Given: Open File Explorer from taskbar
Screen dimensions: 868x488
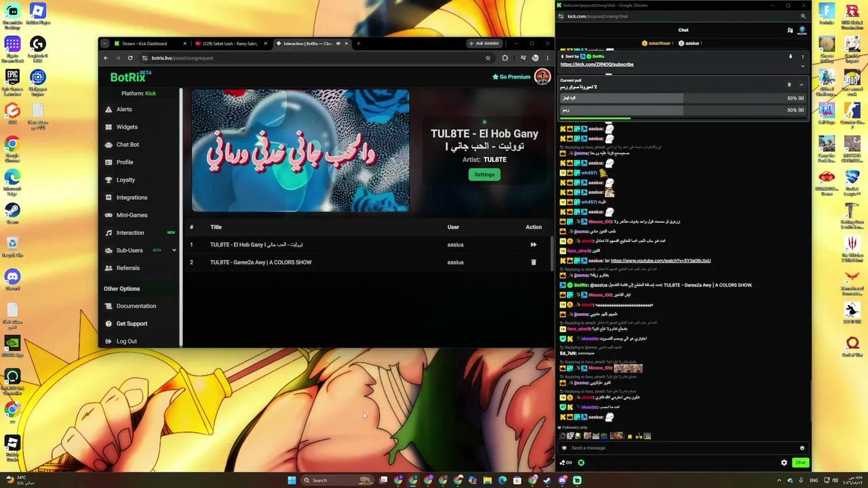Looking at the screenshot, I should tap(487, 481).
